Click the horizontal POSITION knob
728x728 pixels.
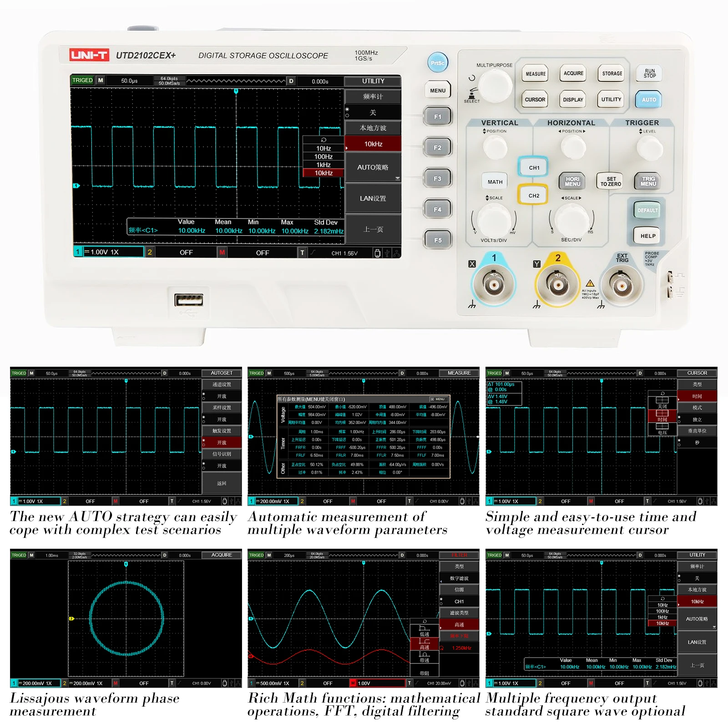pyautogui.click(x=573, y=147)
